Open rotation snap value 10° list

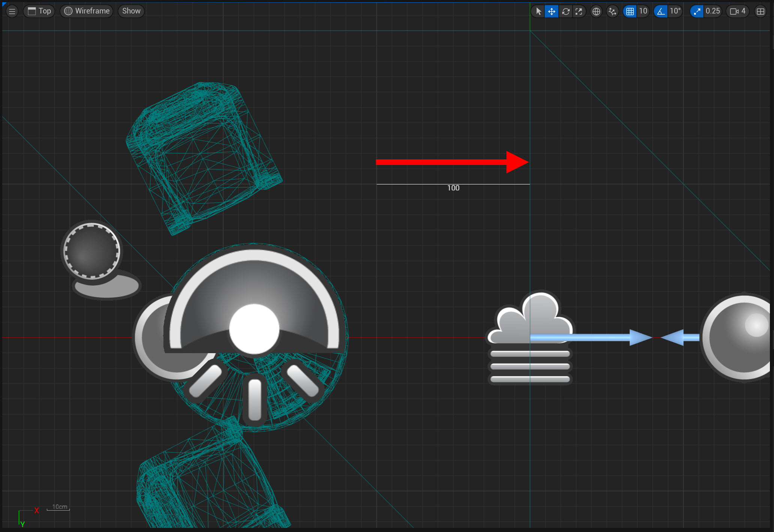[675, 11]
